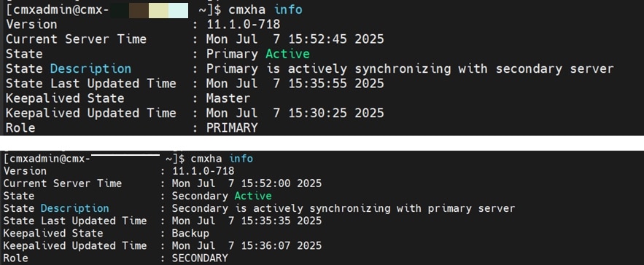Click the green Active text in primary State
This screenshot has height=265, width=644.
coord(287,54)
